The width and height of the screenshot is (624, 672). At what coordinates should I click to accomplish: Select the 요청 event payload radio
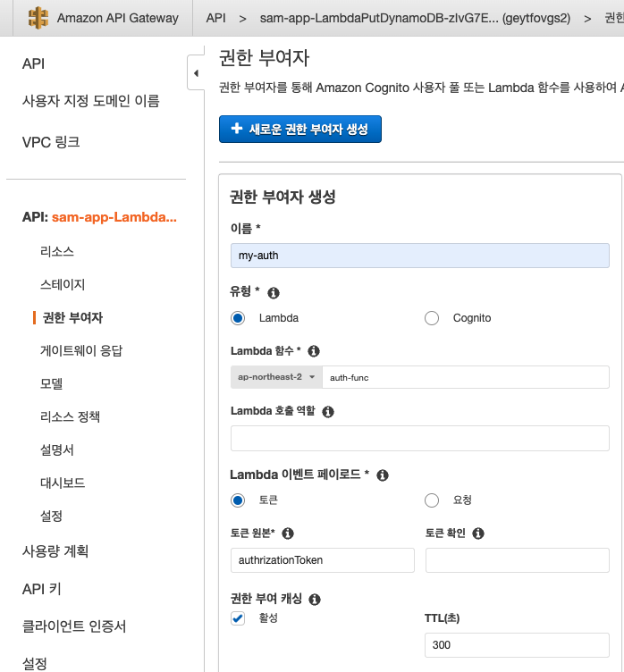click(432, 500)
